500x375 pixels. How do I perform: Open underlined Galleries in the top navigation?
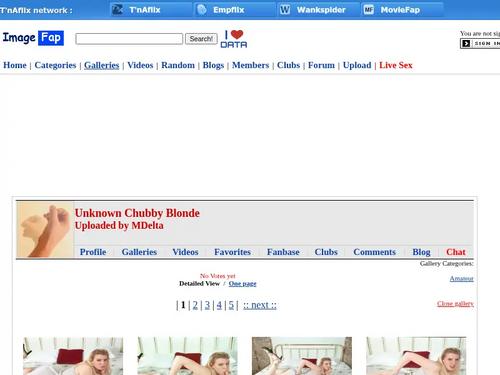pos(101,65)
